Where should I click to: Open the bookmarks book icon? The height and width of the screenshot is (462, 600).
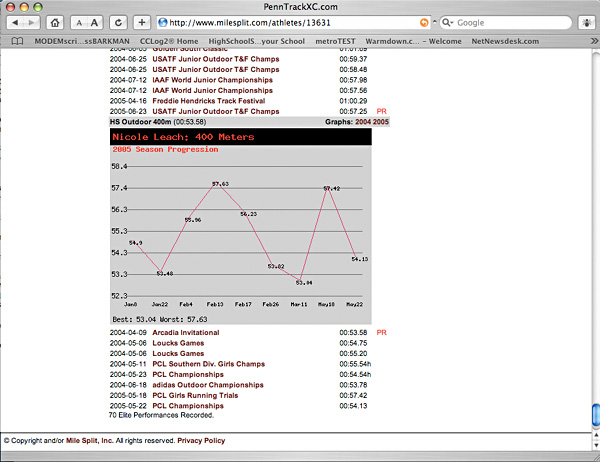(x=17, y=41)
